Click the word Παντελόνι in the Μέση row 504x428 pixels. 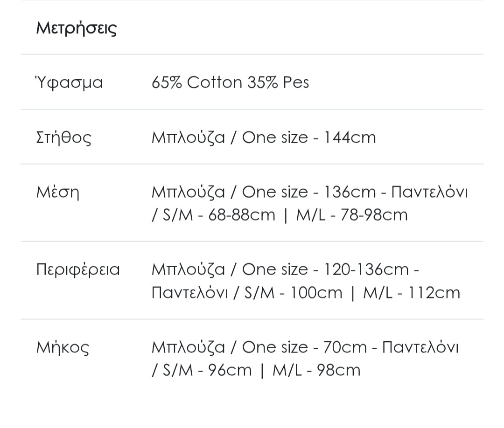[x=429, y=192]
